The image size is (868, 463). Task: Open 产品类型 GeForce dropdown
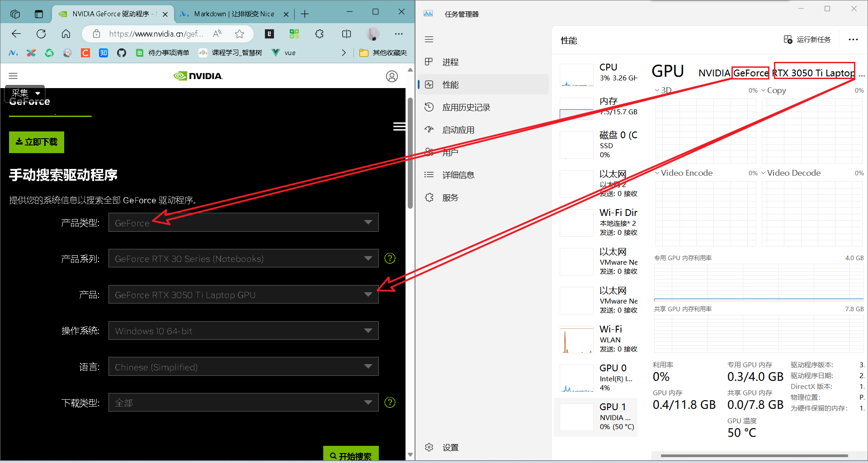pos(243,222)
